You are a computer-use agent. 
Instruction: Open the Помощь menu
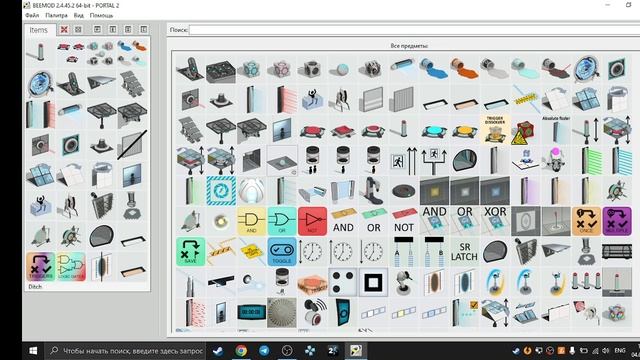tap(101, 16)
